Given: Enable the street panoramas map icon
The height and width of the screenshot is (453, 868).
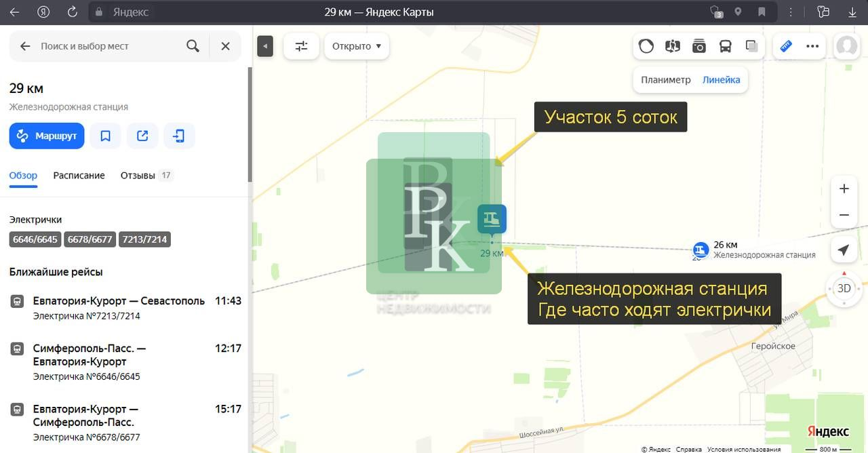Looking at the screenshot, I should pyautogui.click(x=673, y=46).
